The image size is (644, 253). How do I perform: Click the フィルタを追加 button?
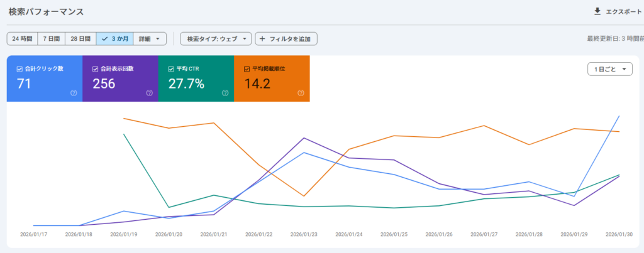click(286, 39)
